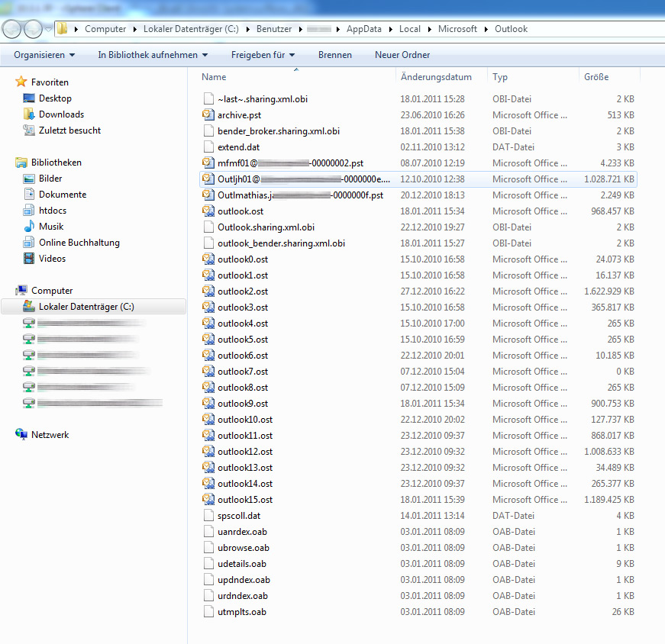Viewport: 665px width, 644px height.
Task: Click the Forward navigation arrow button
Action: [33, 29]
